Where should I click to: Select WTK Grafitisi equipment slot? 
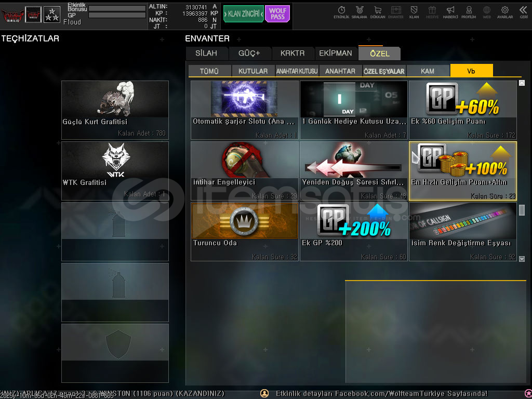coord(115,171)
